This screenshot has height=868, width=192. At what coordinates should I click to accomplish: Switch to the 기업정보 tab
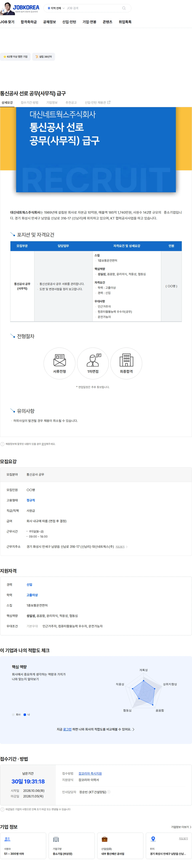[x=52, y=103]
